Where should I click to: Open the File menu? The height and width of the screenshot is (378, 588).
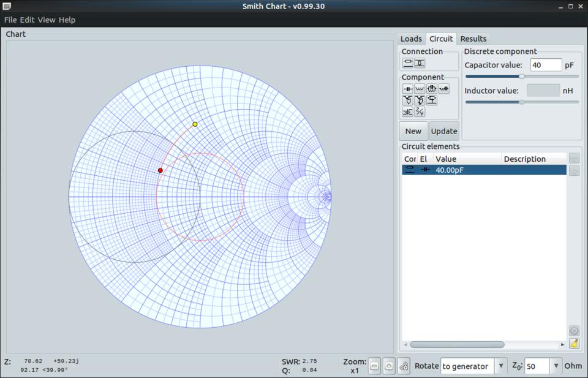point(10,20)
